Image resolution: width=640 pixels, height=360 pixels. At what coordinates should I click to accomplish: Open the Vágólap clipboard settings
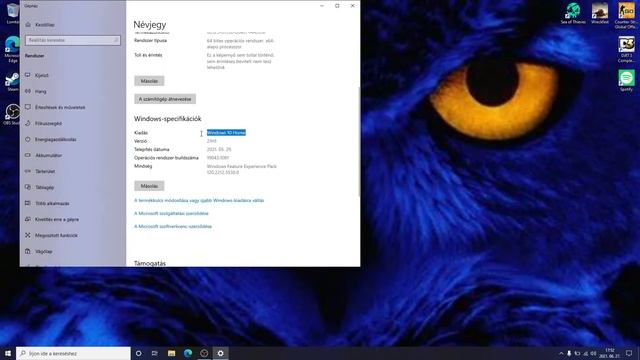(44, 251)
